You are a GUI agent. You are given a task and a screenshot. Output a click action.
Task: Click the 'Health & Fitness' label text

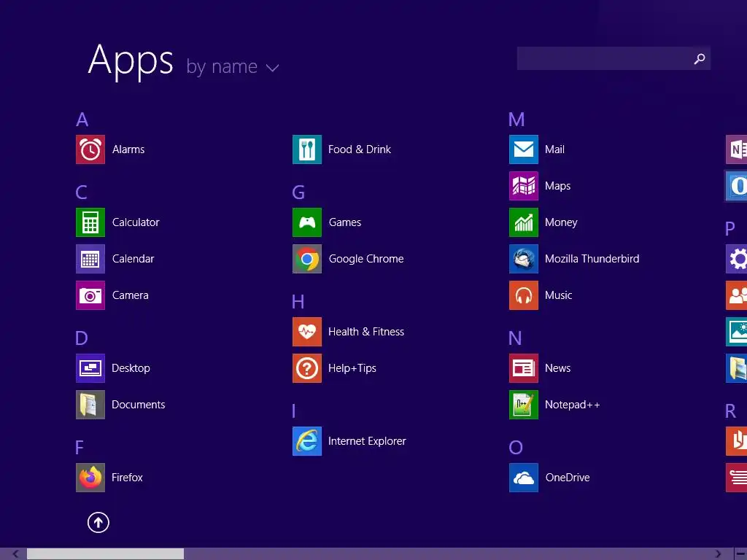pos(366,332)
